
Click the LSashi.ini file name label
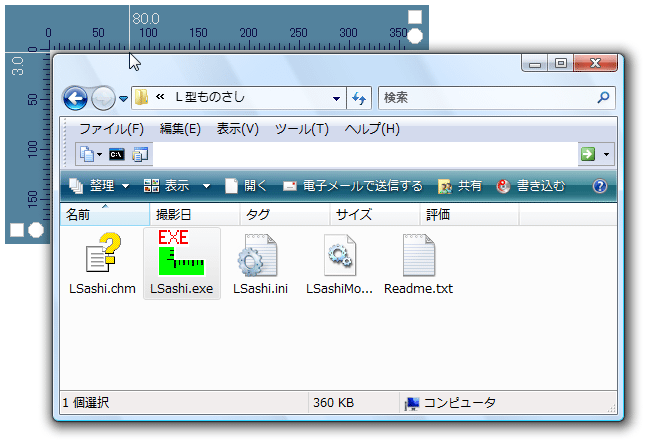[260, 289]
